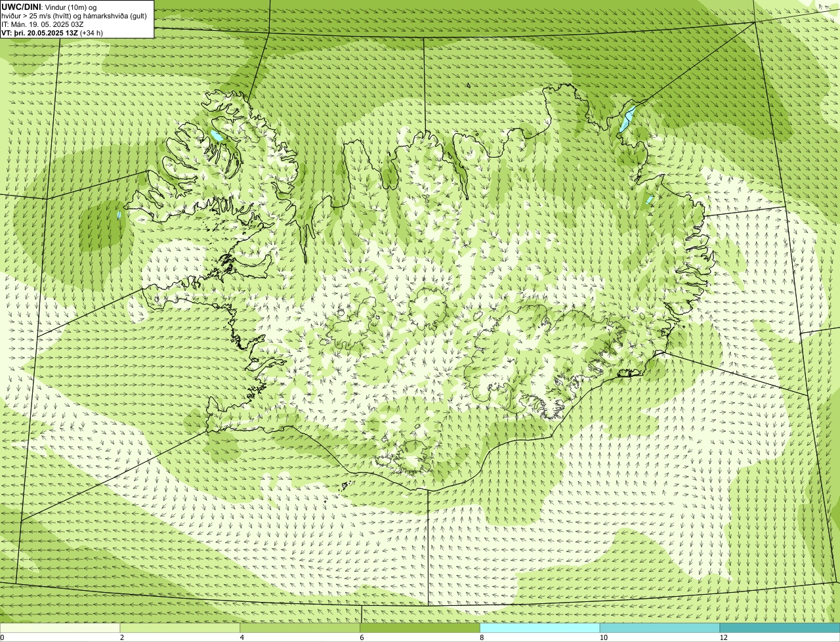
Task: Click the "VT: þri. 20.05.2025 13Z (+34 h)" line
Action: coord(52,33)
